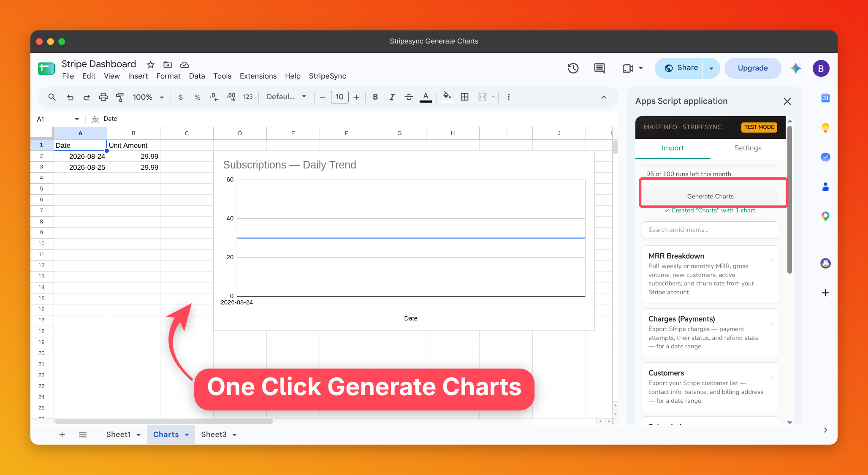Toggle strikethrough formatting
868x475 pixels.
tap(409, 97)
